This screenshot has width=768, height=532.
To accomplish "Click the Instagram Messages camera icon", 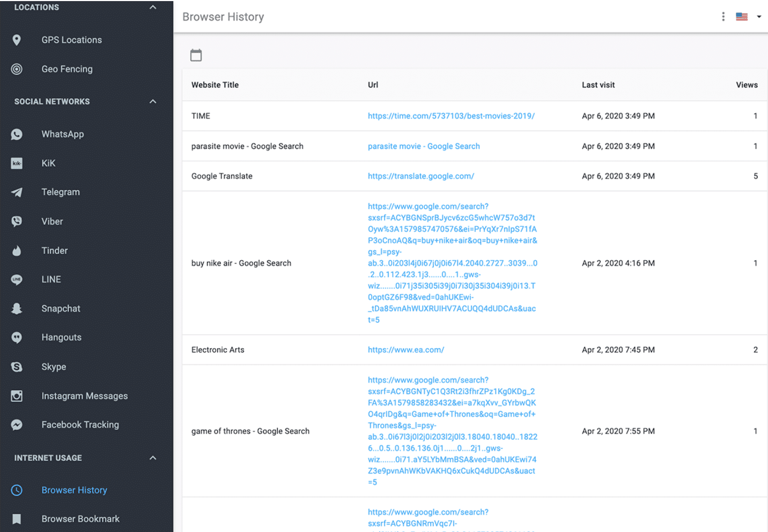I will (x=17, y=396).
